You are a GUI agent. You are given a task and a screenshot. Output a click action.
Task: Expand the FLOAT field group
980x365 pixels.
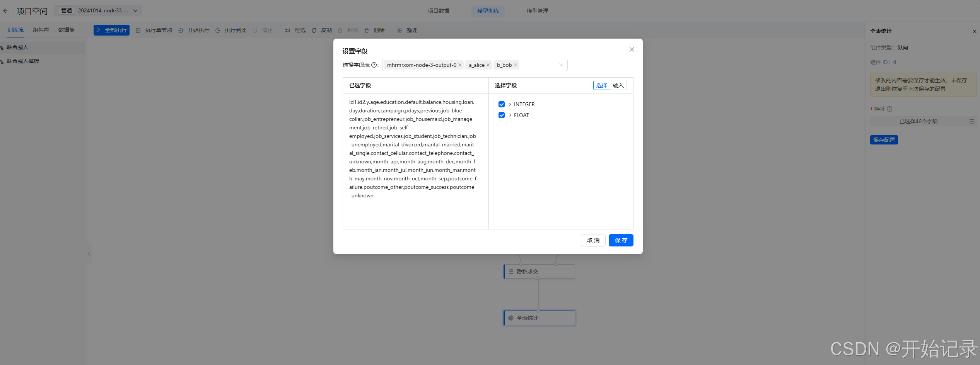(510, 115)
